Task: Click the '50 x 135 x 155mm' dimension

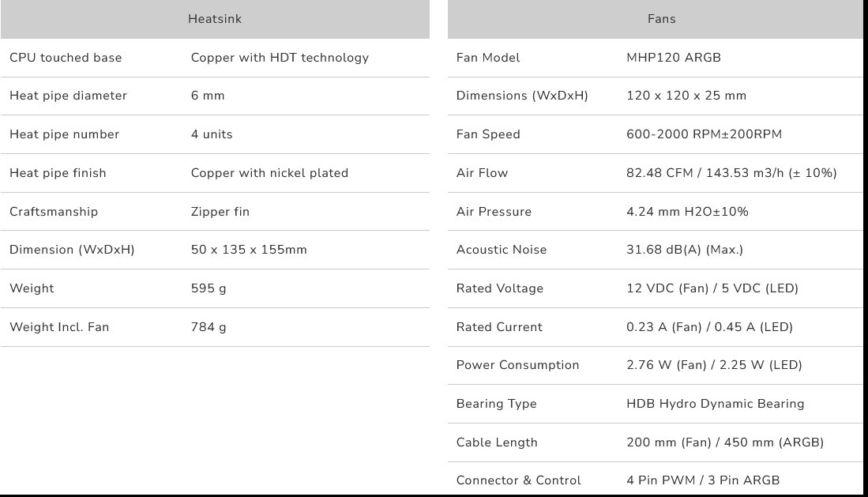Action: (249, 250)
